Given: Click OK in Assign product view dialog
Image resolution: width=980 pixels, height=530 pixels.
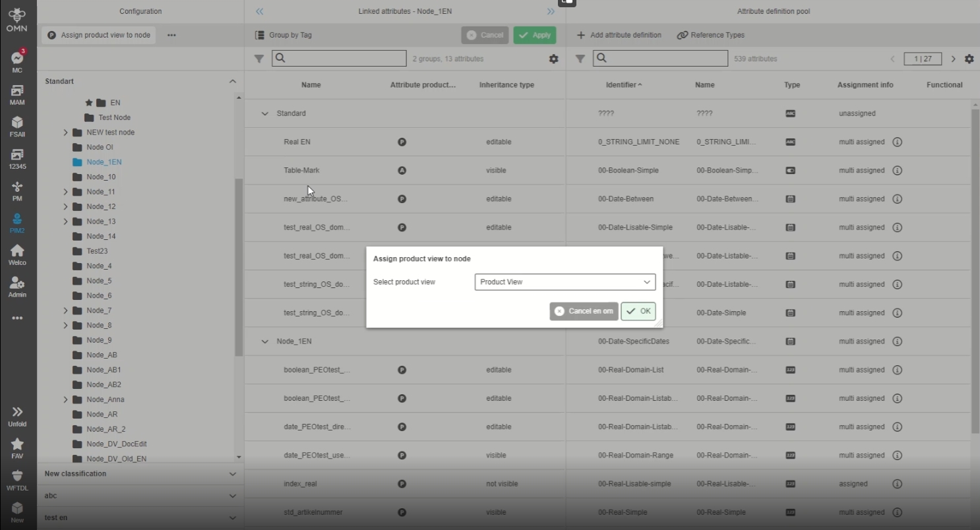Looking at the screenshot, I should (x=638, y=311).
